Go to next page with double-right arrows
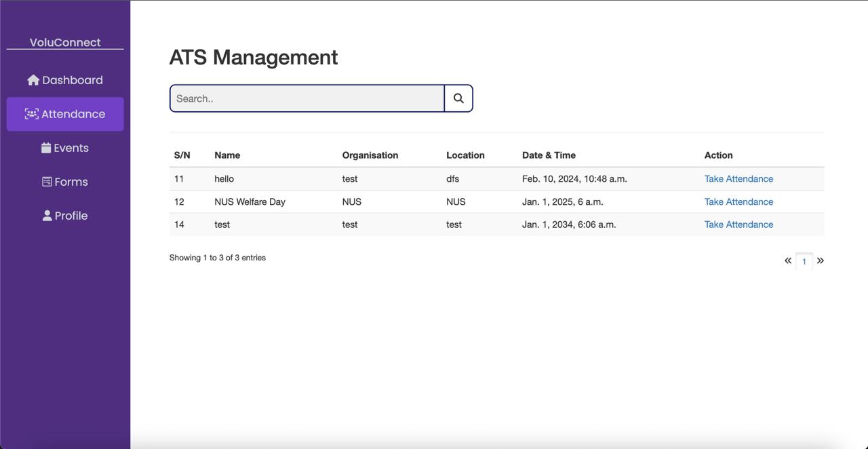The height and width of the screenshot is (449, 868). (x=821, y=260)
